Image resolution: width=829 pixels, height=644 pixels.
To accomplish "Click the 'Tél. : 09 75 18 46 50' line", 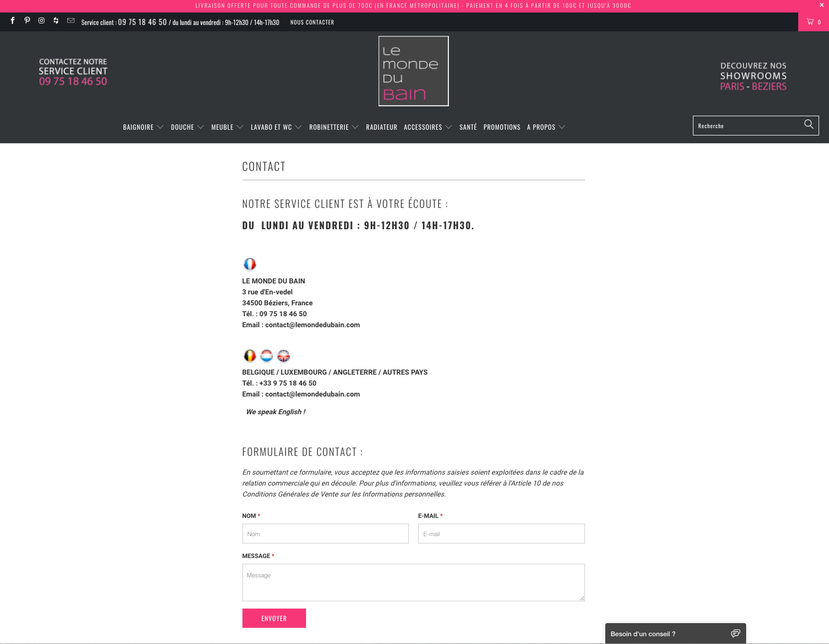I will coord(274,314).
